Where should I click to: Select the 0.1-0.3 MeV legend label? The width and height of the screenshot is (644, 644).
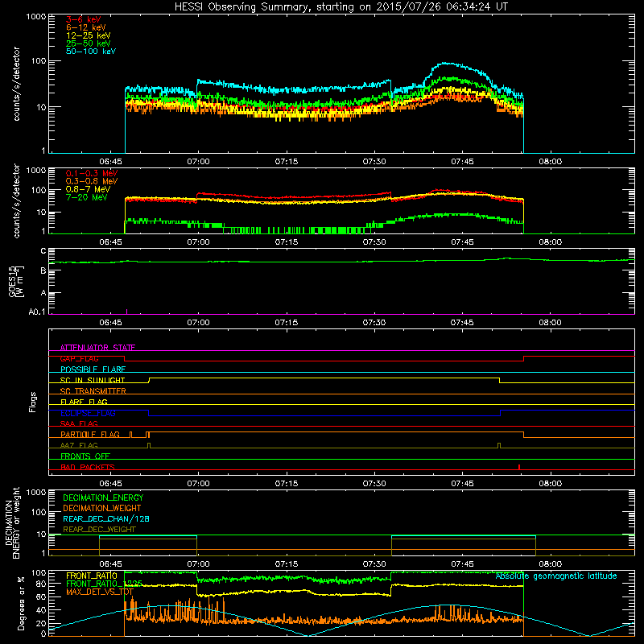click(92, 173)
